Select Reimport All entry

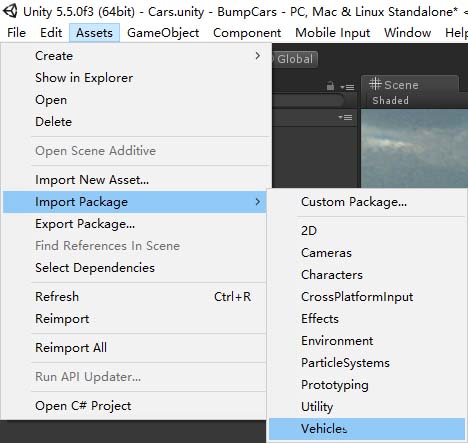tap(134, 348)
